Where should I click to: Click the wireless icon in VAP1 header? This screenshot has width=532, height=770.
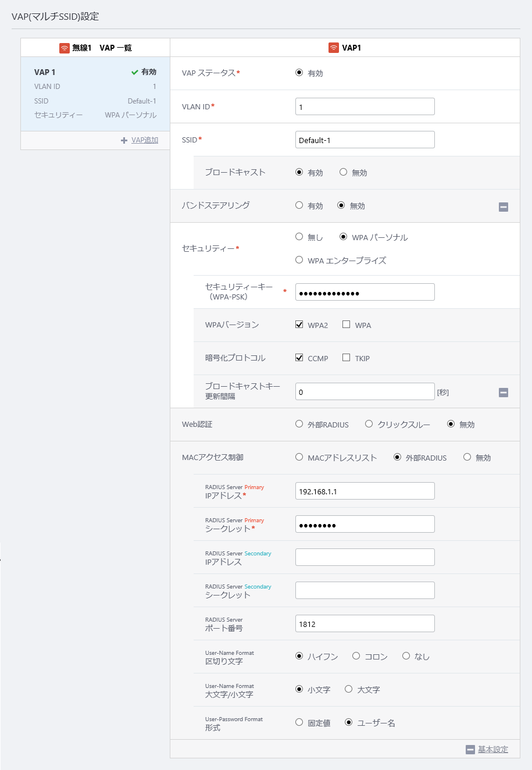click(334, 48)
